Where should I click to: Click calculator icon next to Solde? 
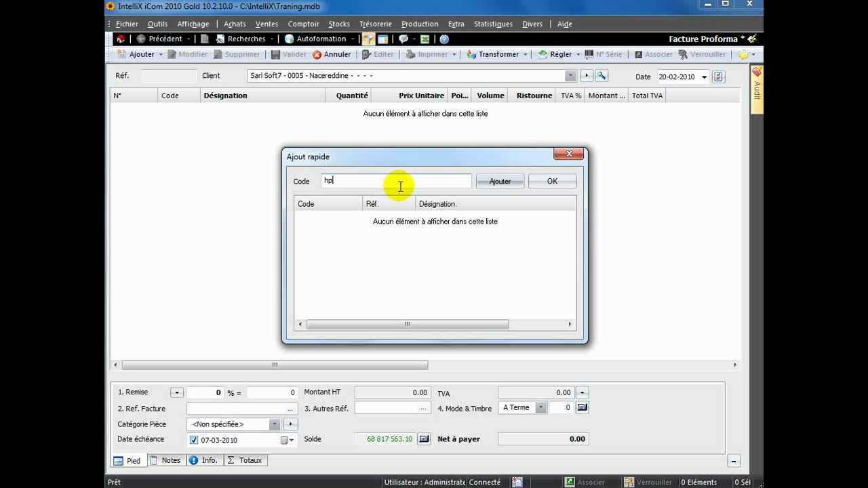424,439
